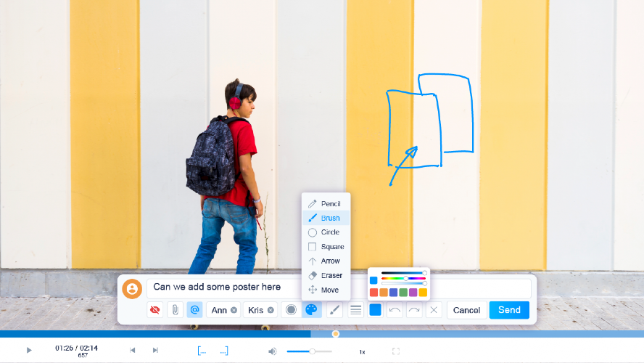Open the line thickness selector
Screen dimensions: 644x363
(x=355, y=310)
